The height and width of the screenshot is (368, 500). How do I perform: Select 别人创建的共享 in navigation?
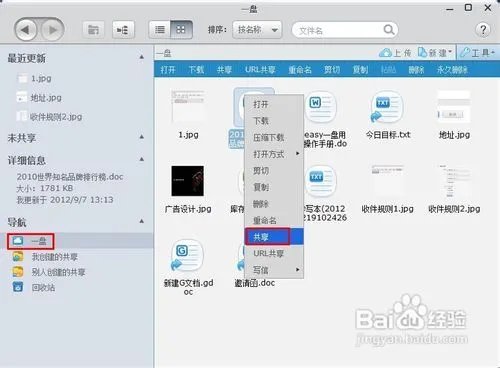49,272
